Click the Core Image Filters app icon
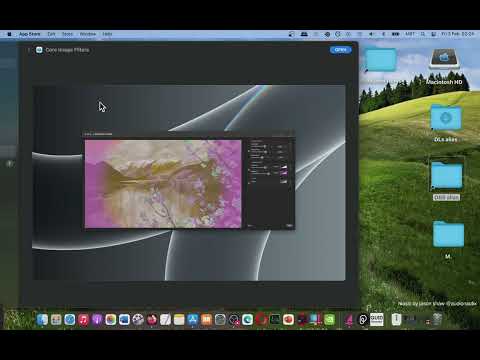This screenshot has width=480, height=360. pos(39,50)
